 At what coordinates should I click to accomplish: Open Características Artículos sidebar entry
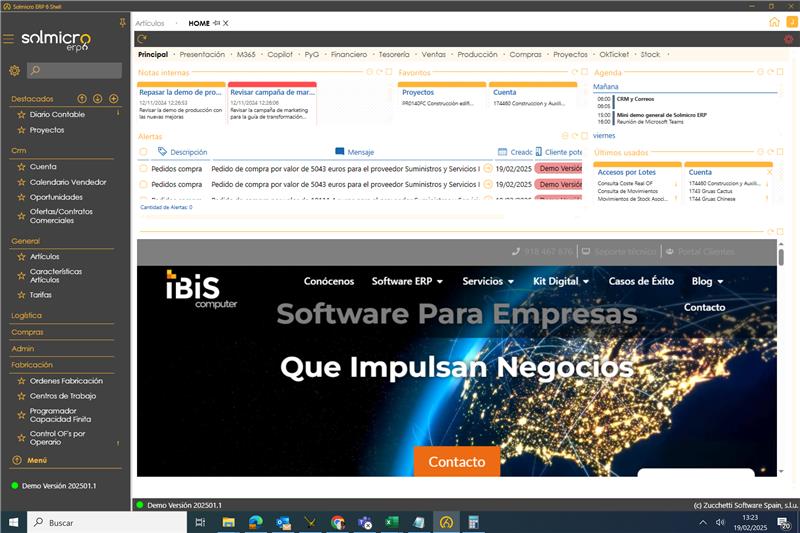pos(56,275)
